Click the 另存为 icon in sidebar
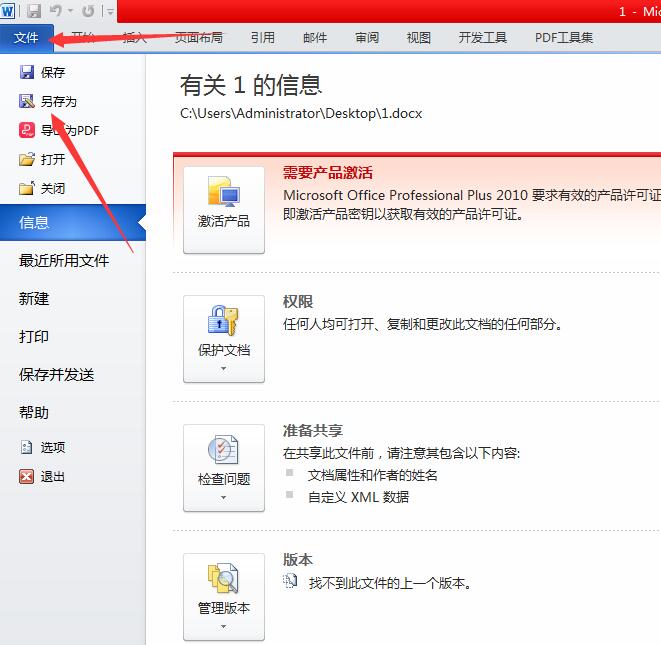Screen dimensions: 661x645 [27, 101]
